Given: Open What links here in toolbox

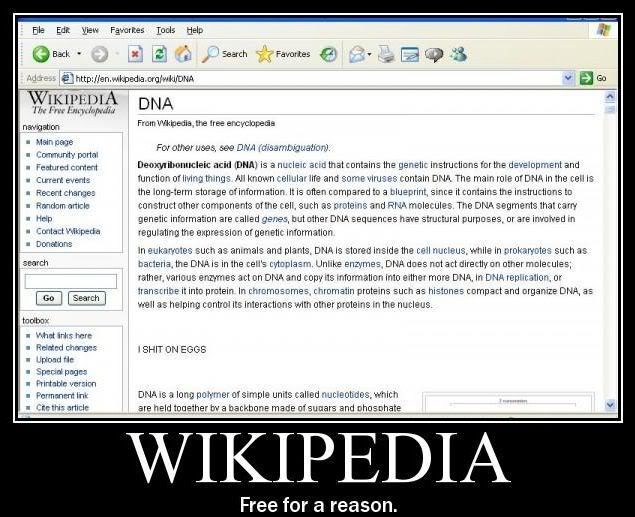Looking at the screenshot, I should click(64, 336).
